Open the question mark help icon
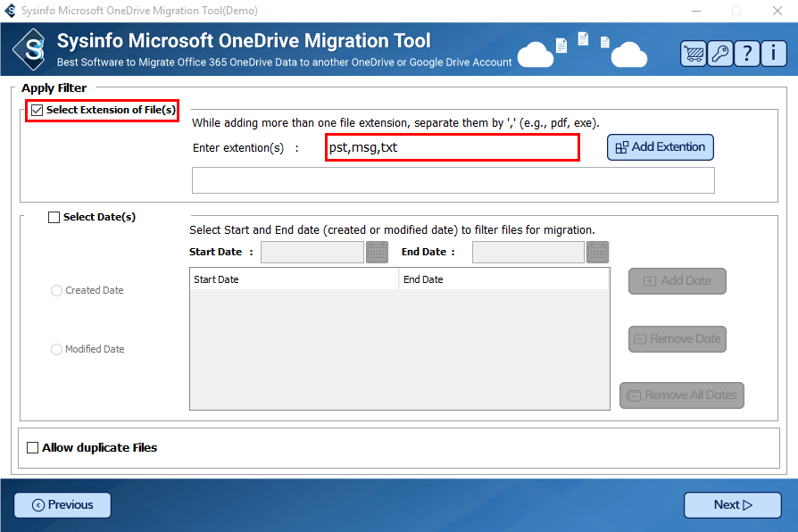 click(x=746, y=54)
